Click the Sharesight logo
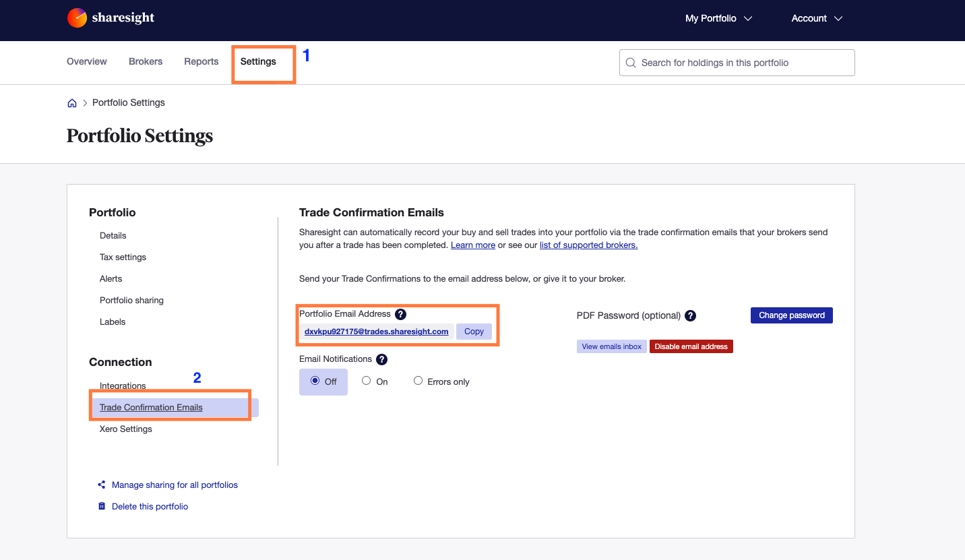The height and width of the screenshot is (560, 965). (x=111, y=18)
